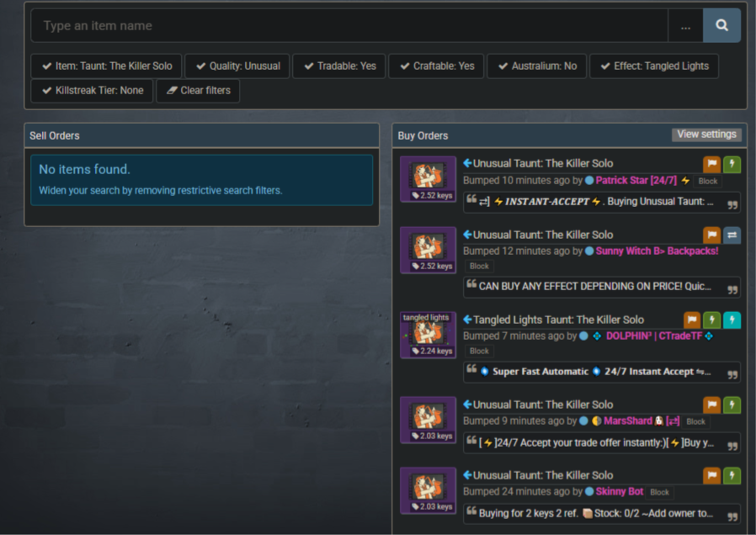Open Patrick Star [24/7] profile link
756x535 pixels.
[636, 181]
